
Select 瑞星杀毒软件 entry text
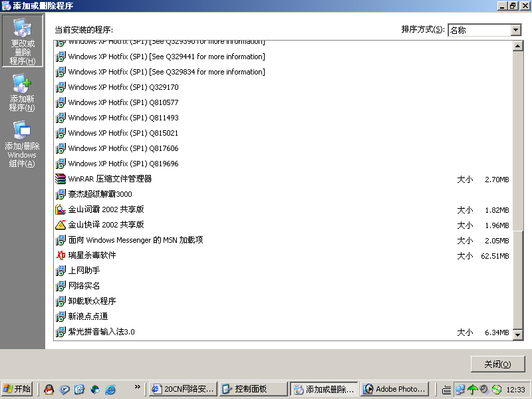point(92,255)
